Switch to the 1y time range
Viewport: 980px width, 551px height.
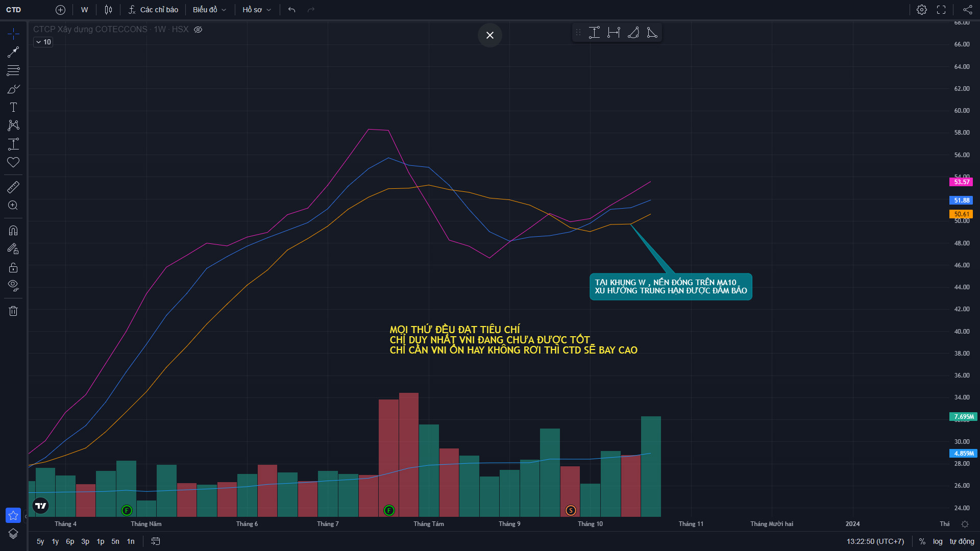click(55, 541)
